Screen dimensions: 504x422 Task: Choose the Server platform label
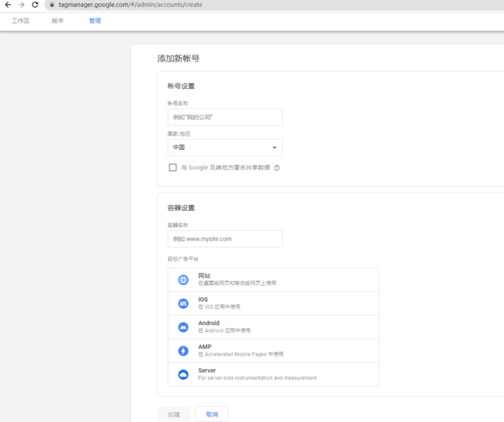point(207,371)
